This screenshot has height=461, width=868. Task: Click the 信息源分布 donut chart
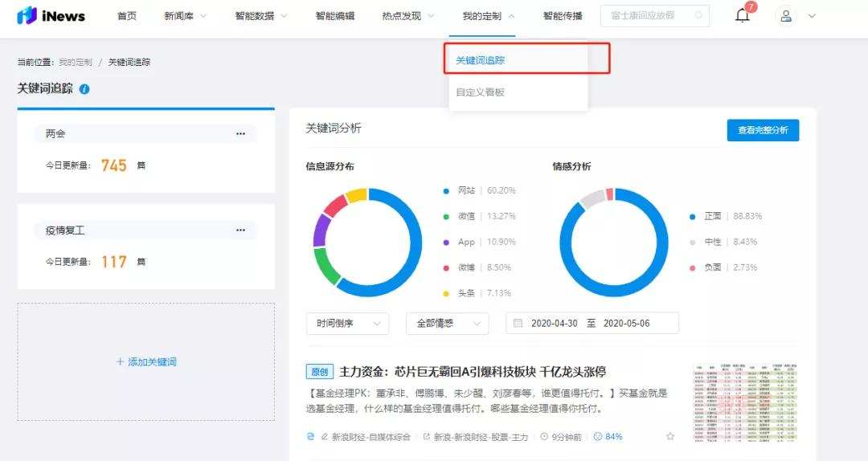(367, 243)
